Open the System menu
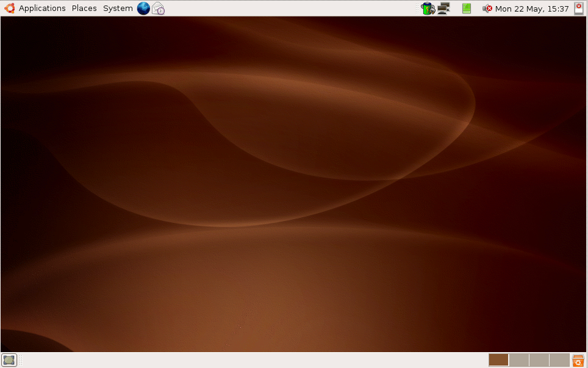This screenshot has width=588, height=368. pos(118,9)
